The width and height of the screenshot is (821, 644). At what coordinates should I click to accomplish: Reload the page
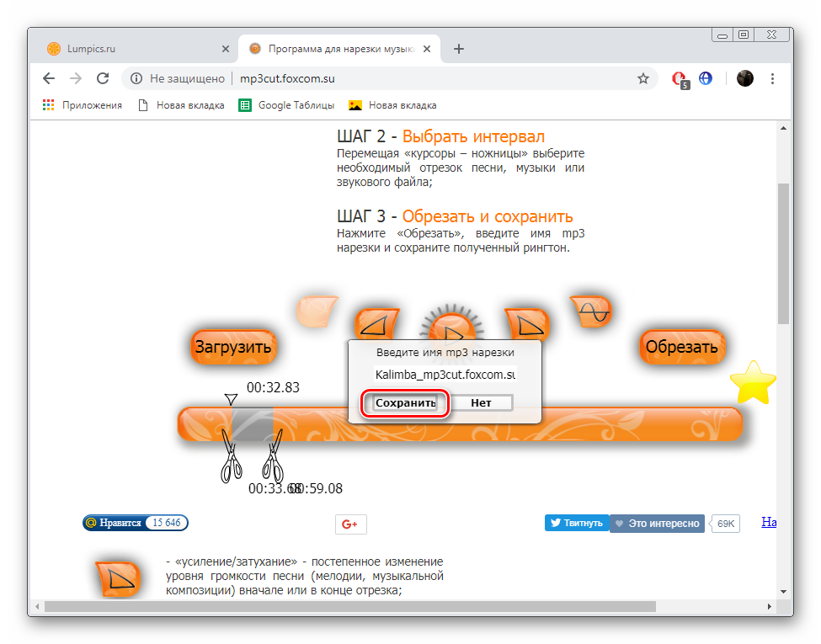(103, 78)
